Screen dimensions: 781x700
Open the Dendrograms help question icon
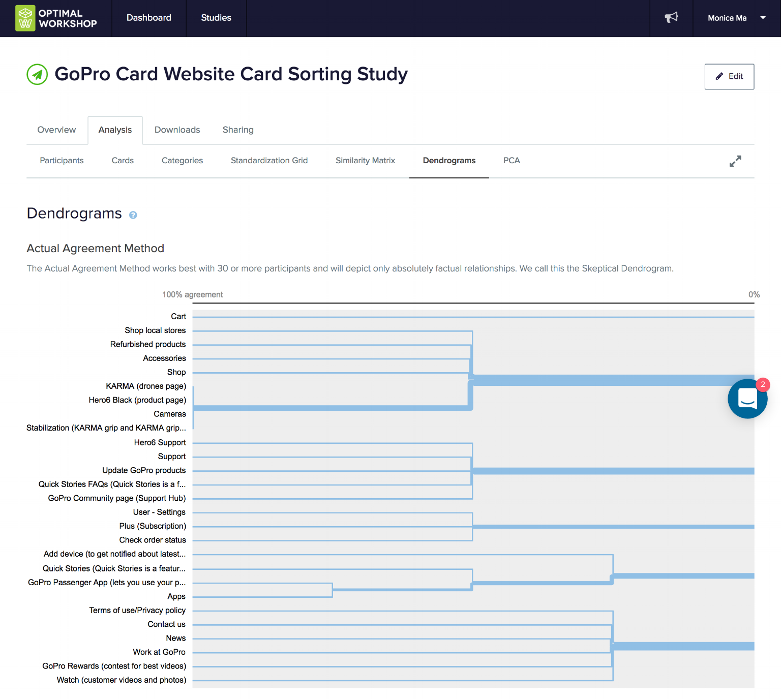click(133, 215)
